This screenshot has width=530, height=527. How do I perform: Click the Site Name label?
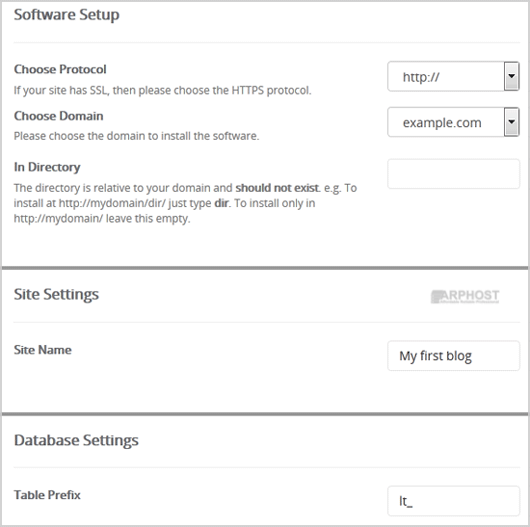[x=43, y=350]
